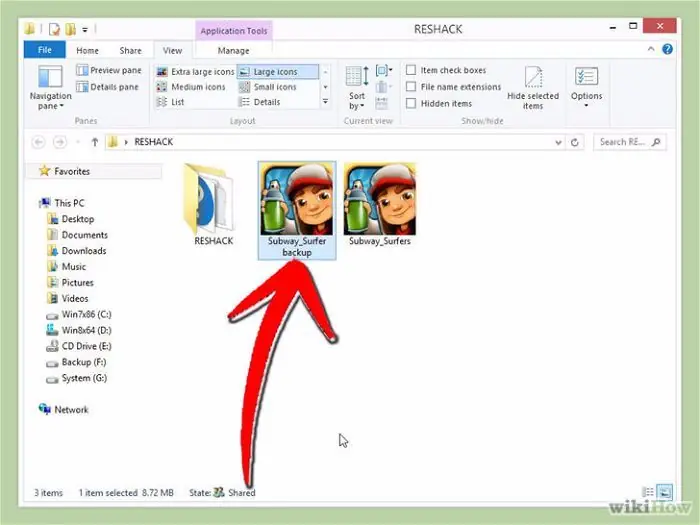Select Small icons layout
The width and height of the screenshot is (700, 525).
coord(268,87)
